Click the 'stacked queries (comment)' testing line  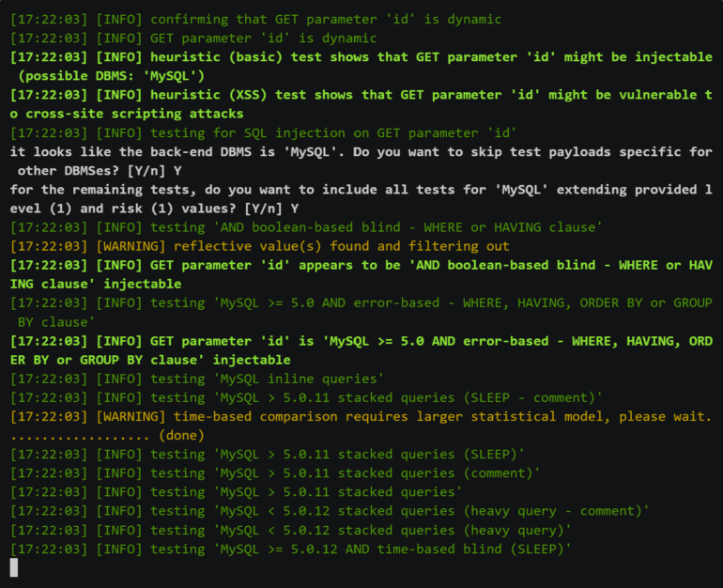[275, 473]
